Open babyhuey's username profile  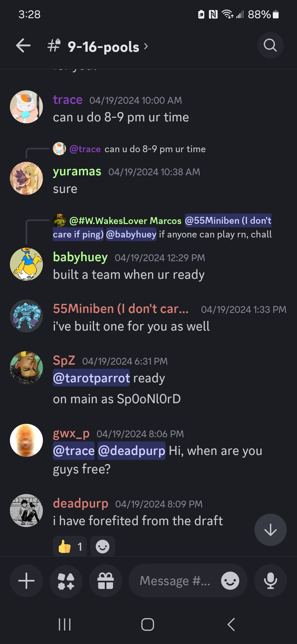click(x=80, y=257)
